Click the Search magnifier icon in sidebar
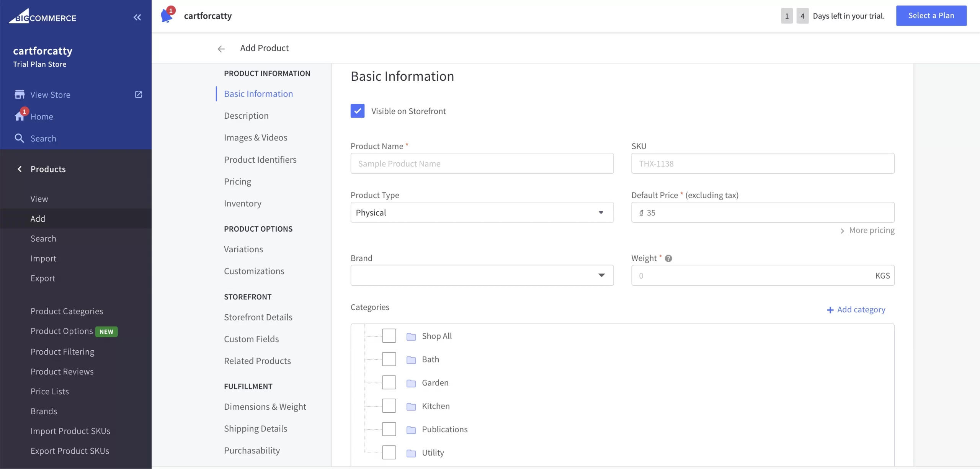 [20, 138]
